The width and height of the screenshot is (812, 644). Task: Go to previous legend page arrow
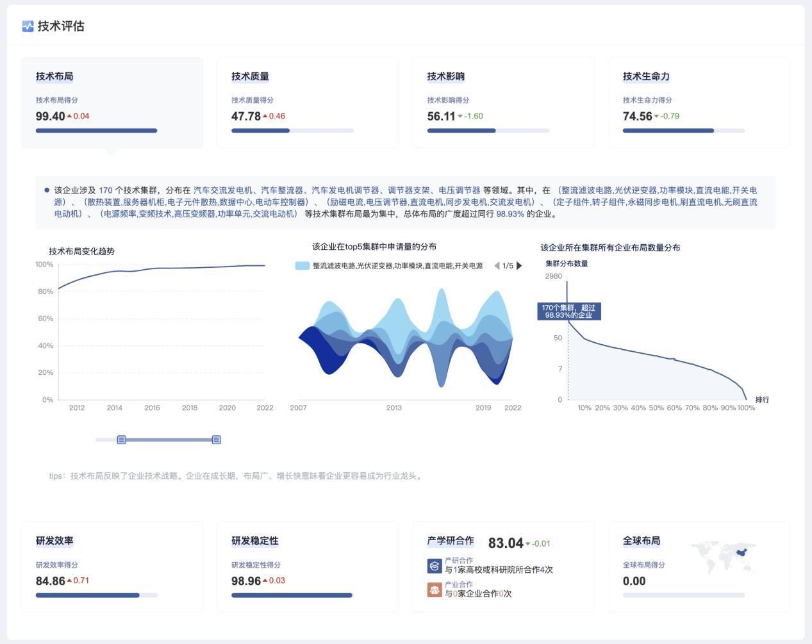497,266
